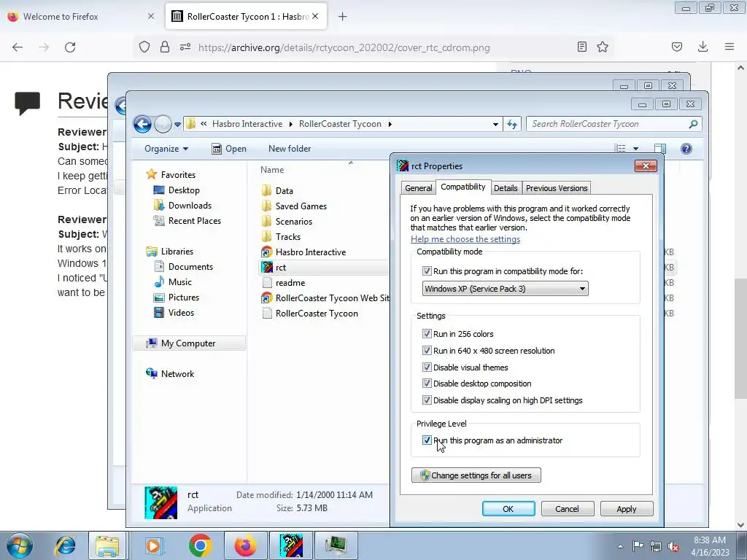Toggle the Explorer preview pane icon
Screen dimensions: 747x560
659,149
